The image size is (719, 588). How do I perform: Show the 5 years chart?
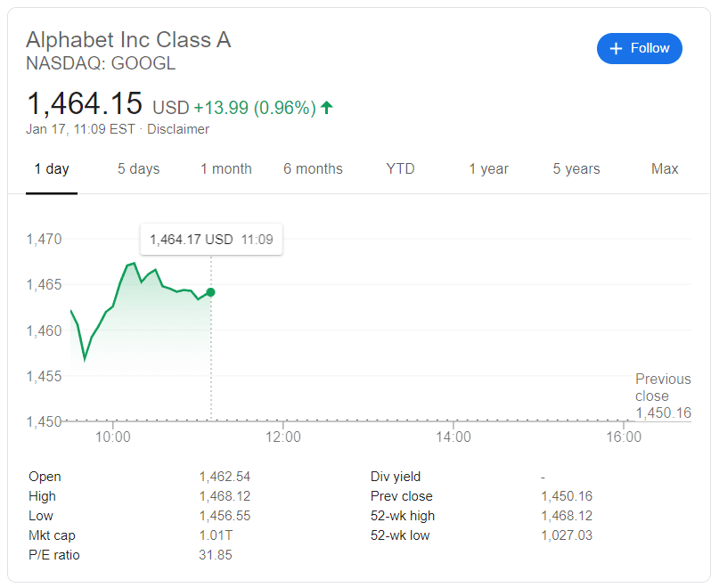click(576, 168)
